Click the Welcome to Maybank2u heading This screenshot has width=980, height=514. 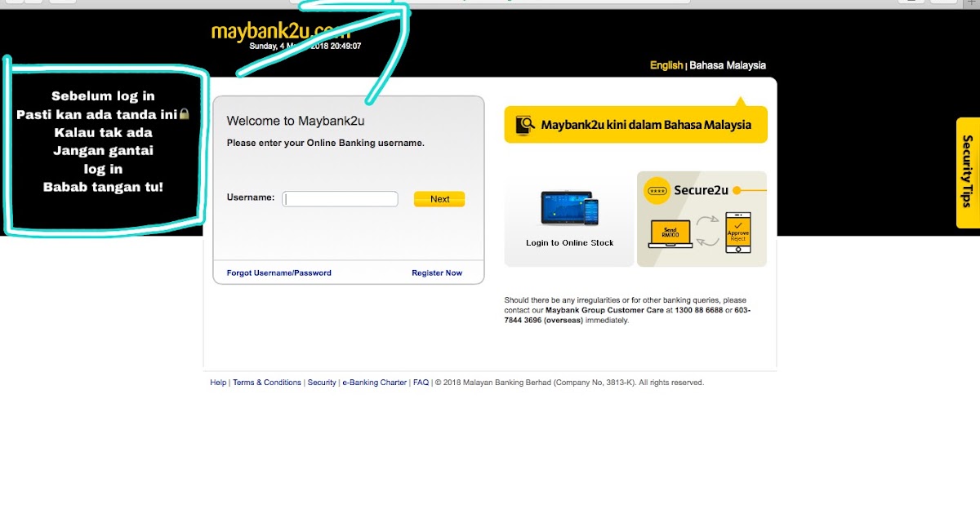pos(296,121)
